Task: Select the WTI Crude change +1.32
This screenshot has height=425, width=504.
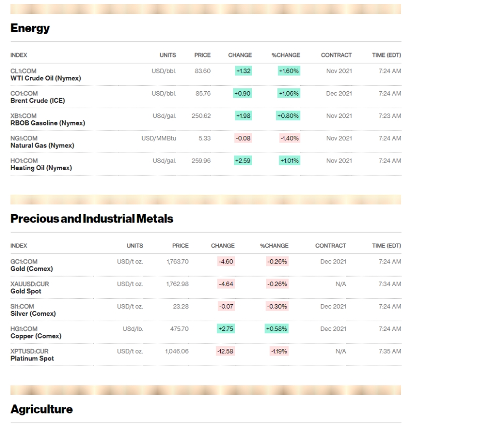Action: click(243, 71)
